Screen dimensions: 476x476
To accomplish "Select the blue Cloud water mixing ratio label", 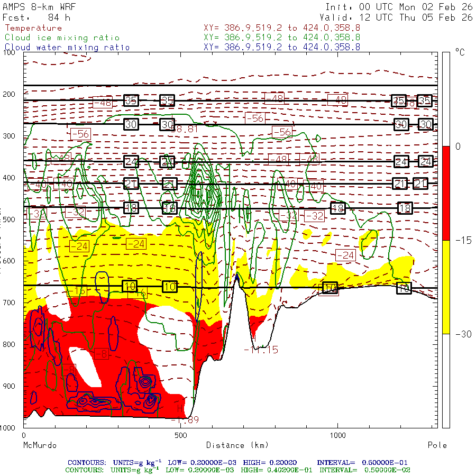I will click(67, 48).
